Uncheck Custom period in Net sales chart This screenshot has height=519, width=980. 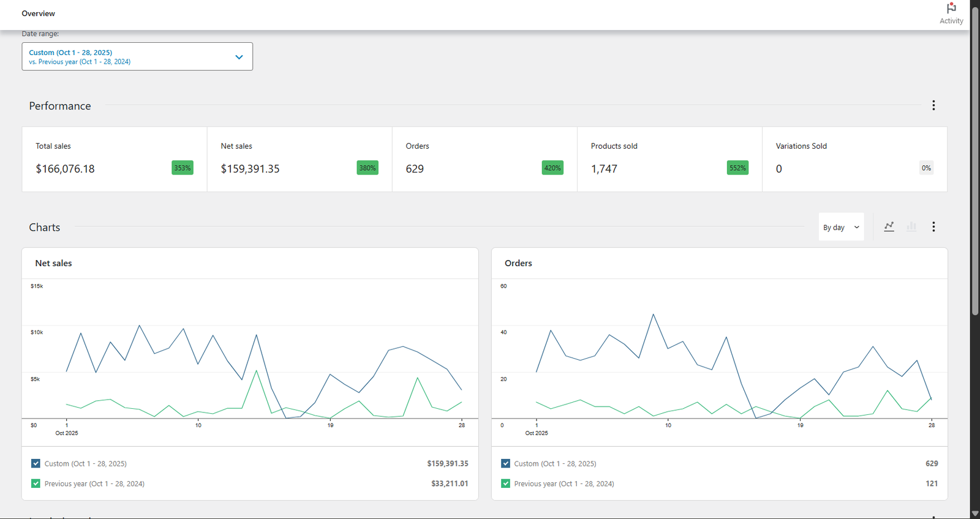pyautogui.click(x=36, y=464)
